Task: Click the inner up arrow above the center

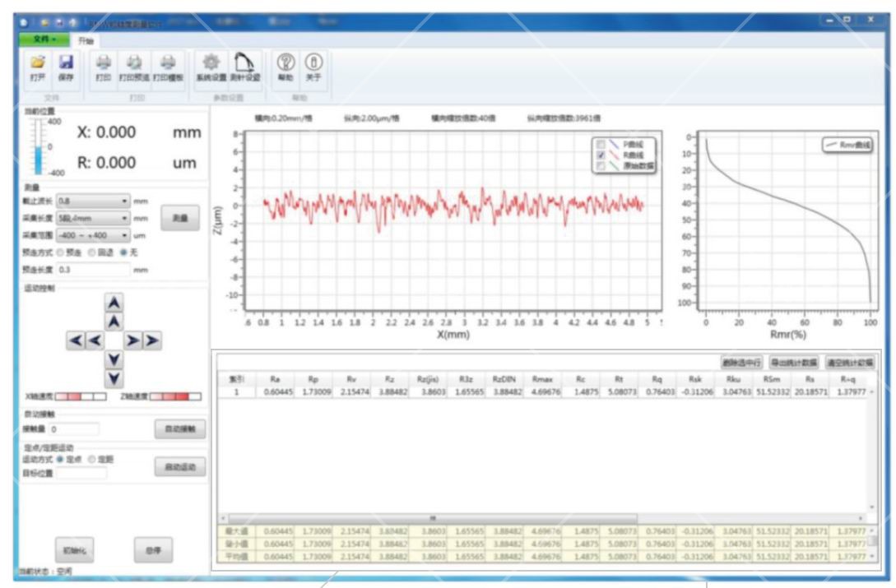Action: tap(114, 322)
